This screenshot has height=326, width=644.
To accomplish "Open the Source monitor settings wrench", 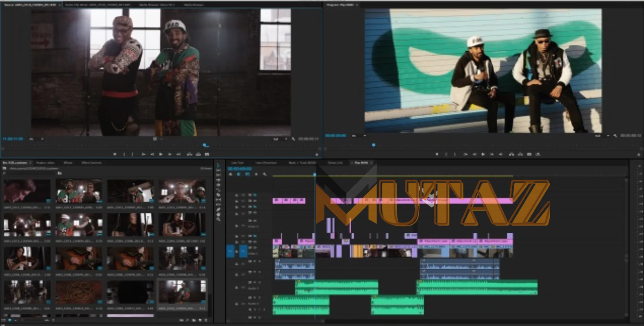I will point(293,139).
